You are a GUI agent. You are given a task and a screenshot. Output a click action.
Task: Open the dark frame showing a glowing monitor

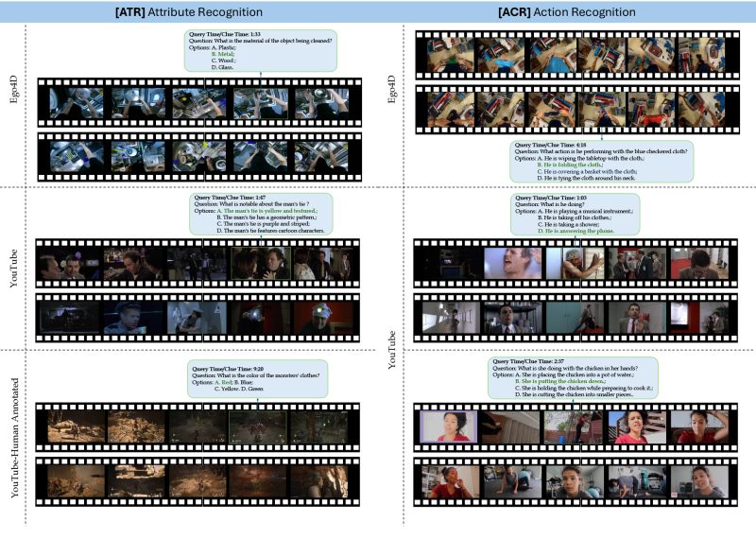[x=452, y=264]
